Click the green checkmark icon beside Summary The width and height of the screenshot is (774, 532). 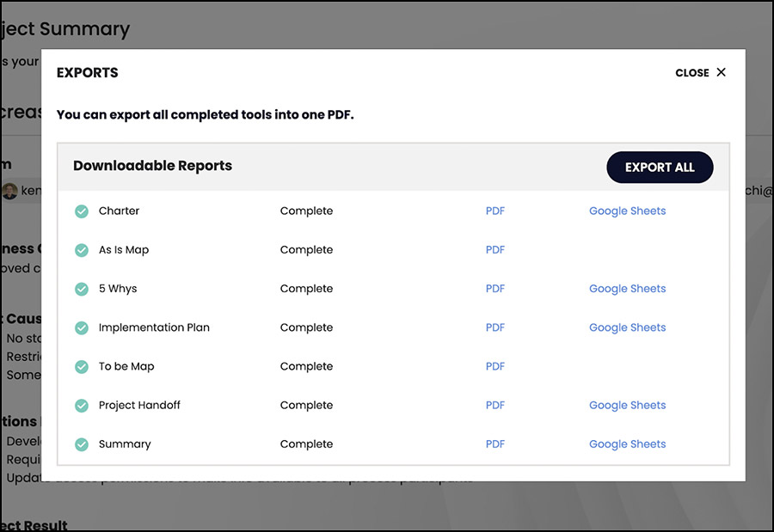tap(82, 444)
